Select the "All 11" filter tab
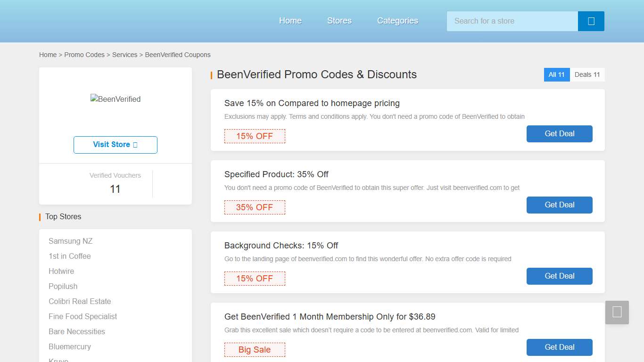 pyautogui.click(x=557, y=74)
